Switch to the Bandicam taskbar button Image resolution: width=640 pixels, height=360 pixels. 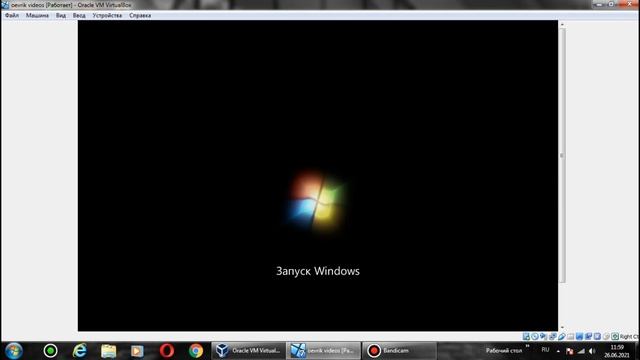[x=399, y=351]
